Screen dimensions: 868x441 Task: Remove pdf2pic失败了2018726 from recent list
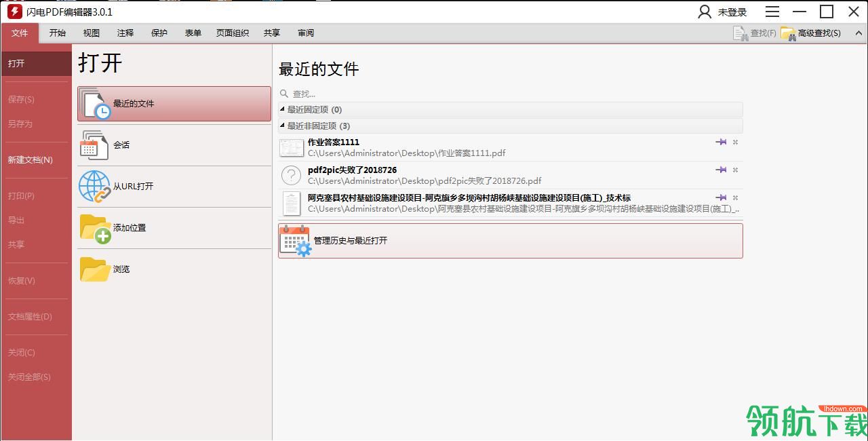pyautogui.click(x=735, y=170)
